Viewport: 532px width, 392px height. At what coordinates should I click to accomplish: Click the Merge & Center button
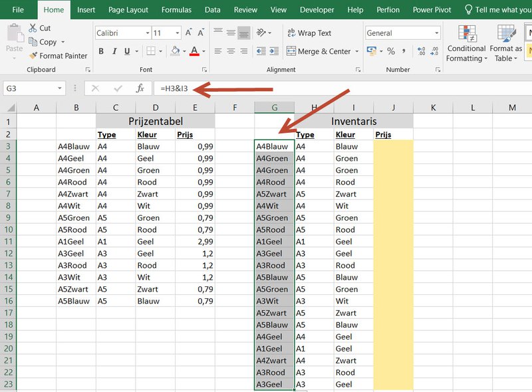319,52
